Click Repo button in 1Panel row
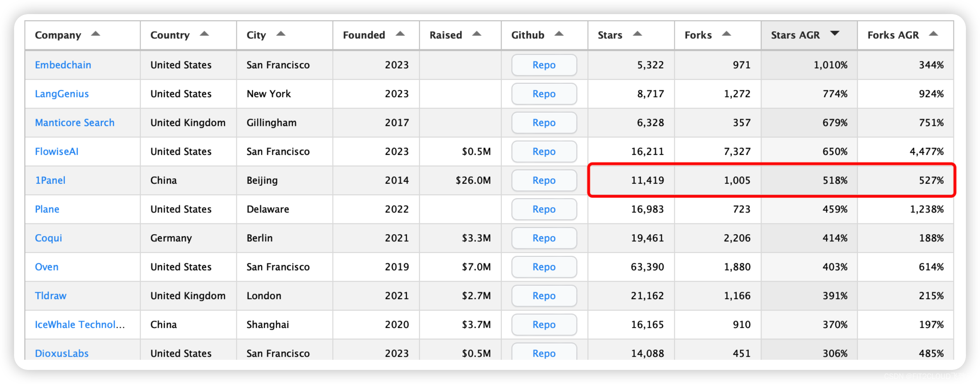The image size is (980, 384). [544, 180]
